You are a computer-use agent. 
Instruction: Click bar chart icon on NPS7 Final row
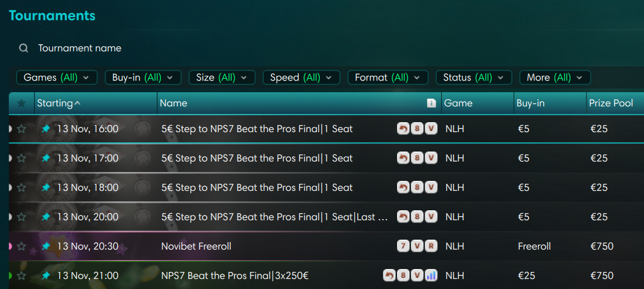click(431, 275)
